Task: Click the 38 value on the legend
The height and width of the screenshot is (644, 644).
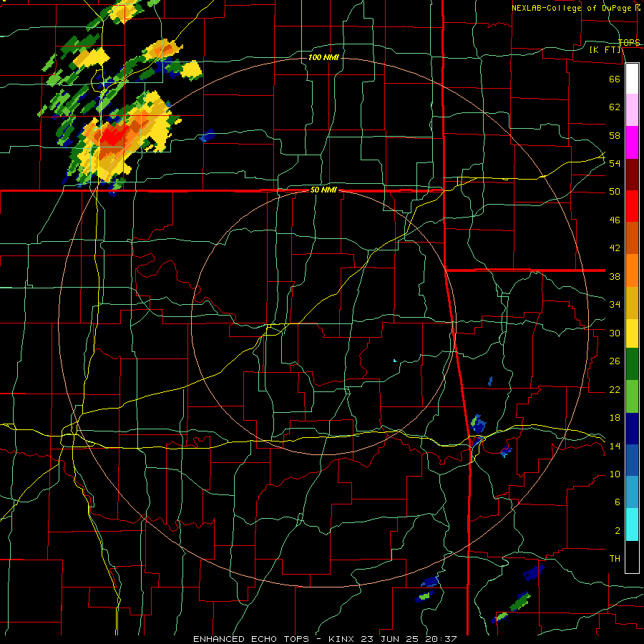Action: [615, 276]
